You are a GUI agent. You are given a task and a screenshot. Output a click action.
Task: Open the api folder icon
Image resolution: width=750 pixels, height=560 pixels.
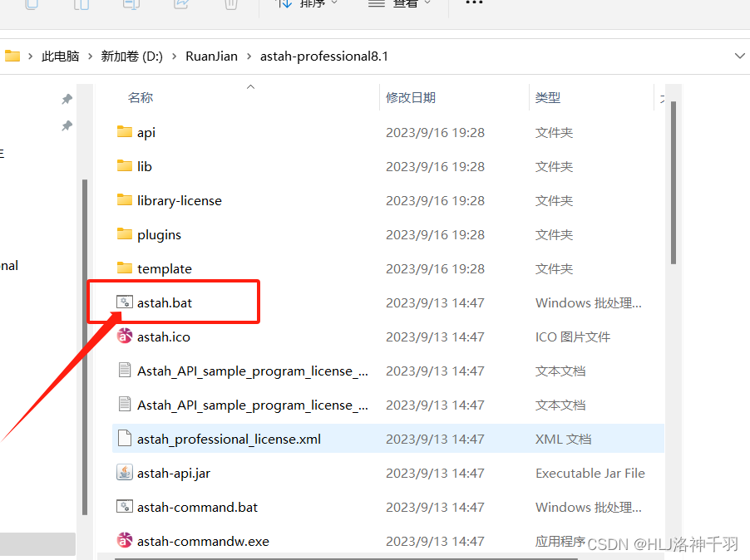[x=125, y=132]
